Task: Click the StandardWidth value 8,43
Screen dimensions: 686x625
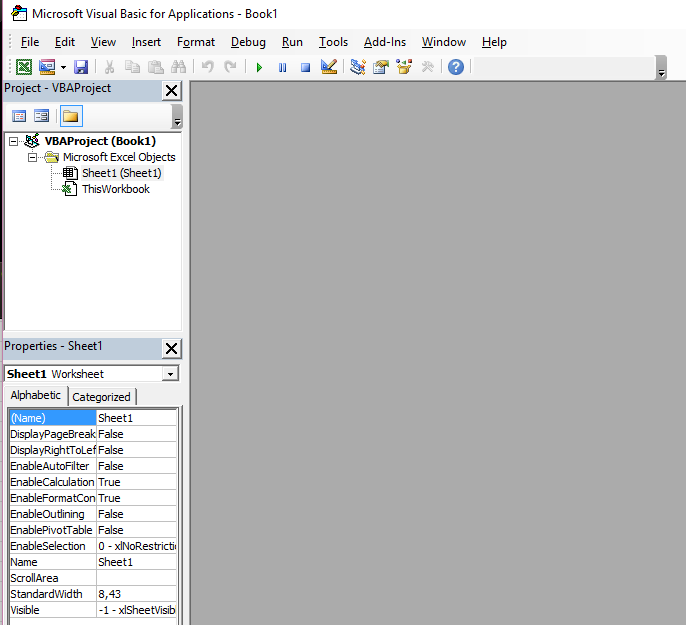Action: coord(136,594)
